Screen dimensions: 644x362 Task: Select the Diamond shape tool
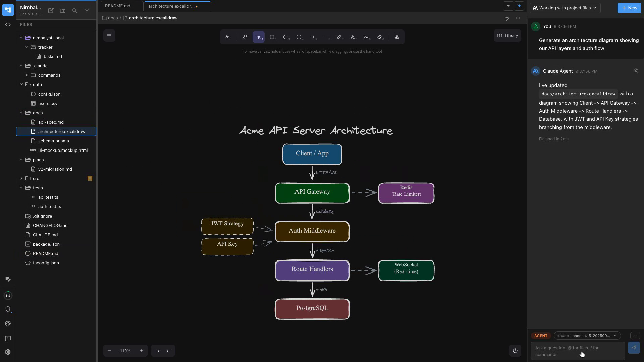[285, 37]
